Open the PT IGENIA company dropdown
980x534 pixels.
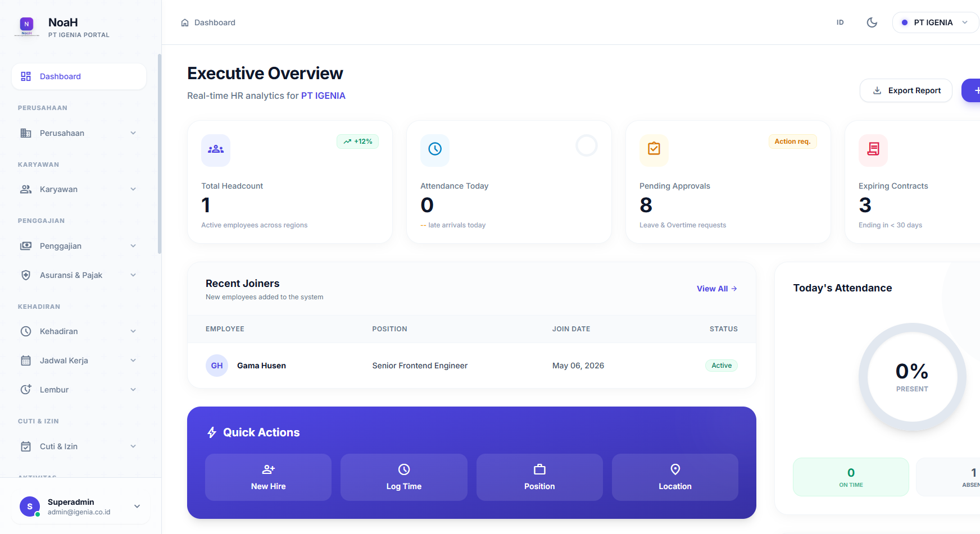[935, 22]
